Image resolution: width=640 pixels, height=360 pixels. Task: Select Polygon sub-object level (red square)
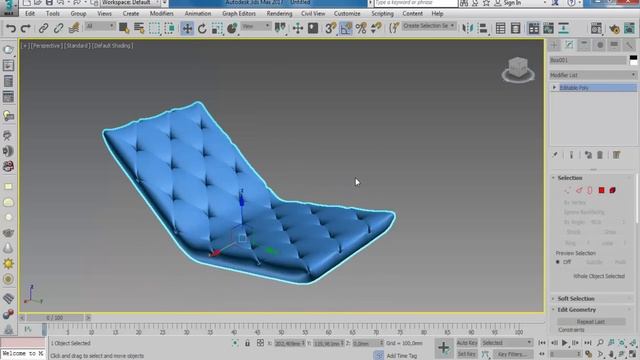602,190
